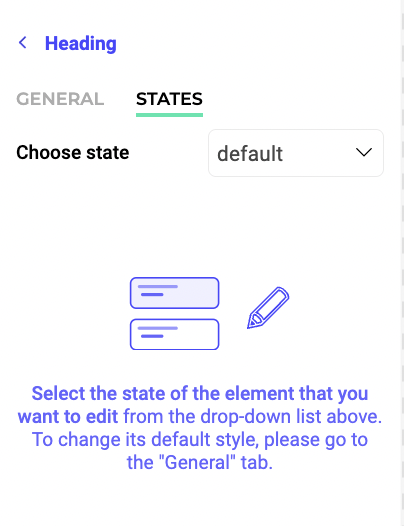The height and width of the screenshot is (526, 404).
Task: Click the 'default' value in the combo box
Action: click(x=250, y=154)
